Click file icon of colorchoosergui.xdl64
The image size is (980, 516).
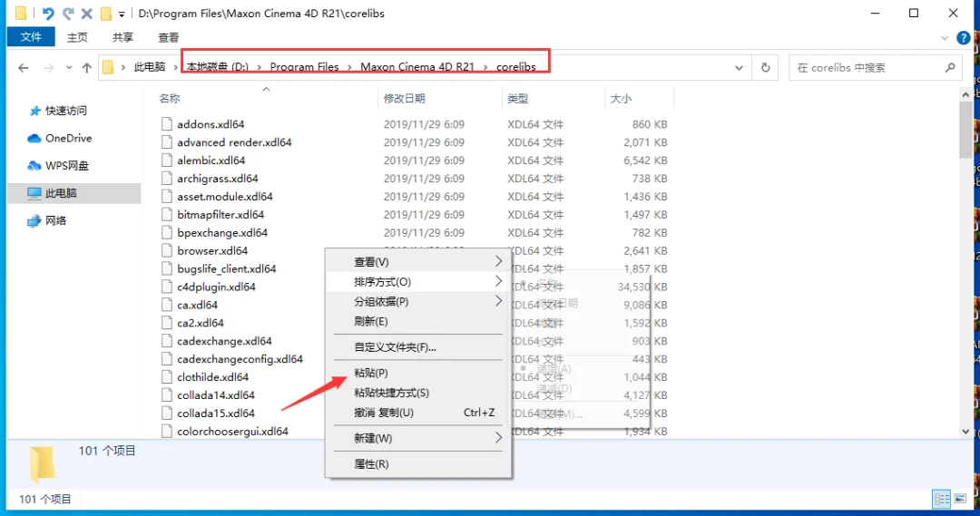(166, 432)
